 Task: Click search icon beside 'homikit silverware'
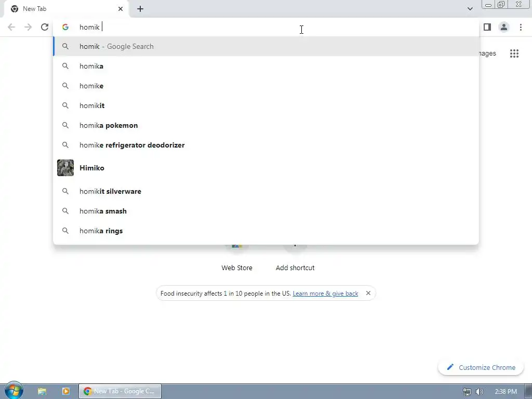65,191
